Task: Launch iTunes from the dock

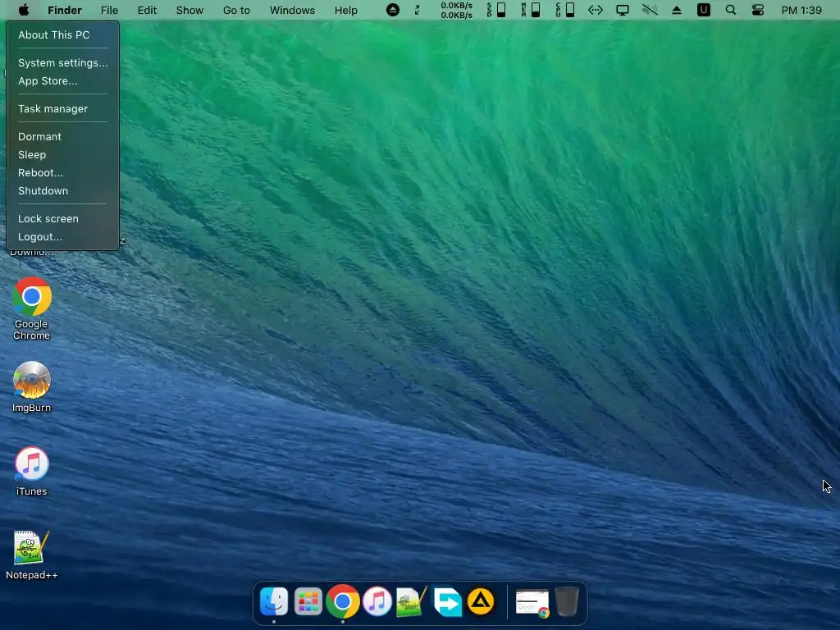Action: (377, 601)
